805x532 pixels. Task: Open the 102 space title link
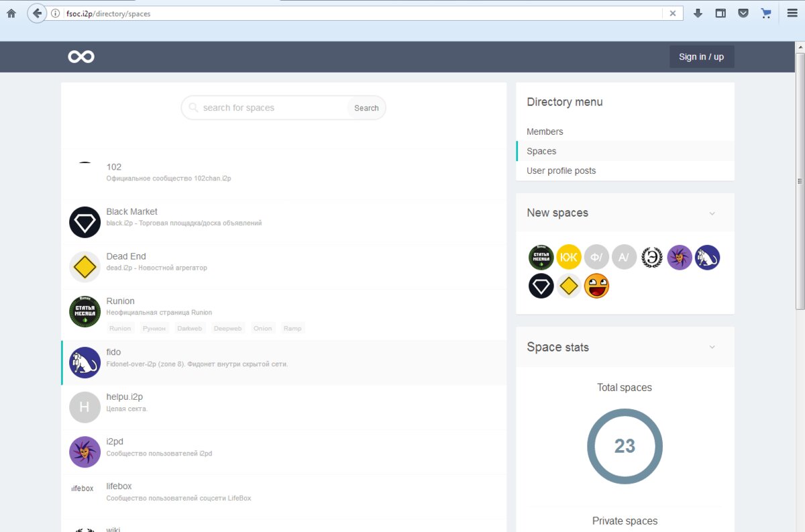pos(114,167)
